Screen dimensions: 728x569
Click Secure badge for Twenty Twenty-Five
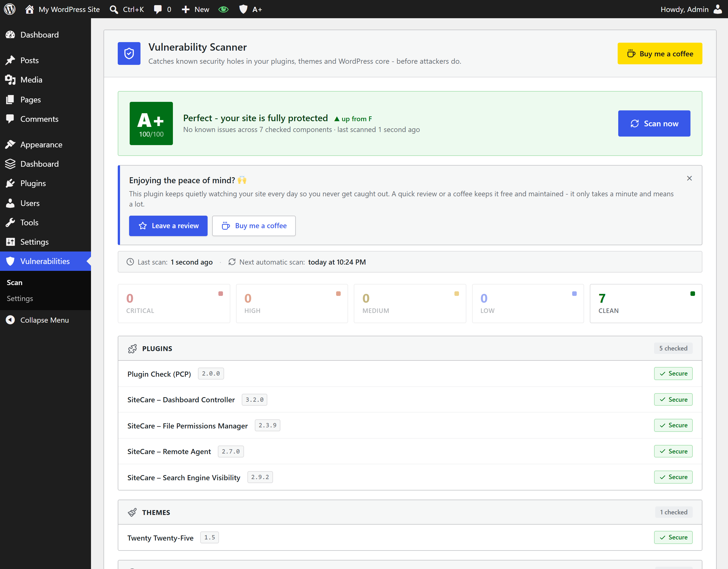pos(673,537)
